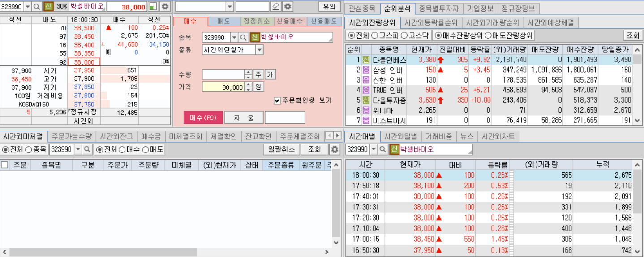Open gear settings next to 조회 in unfilled orders
This screenshot has height=257, width=644.
pyautogui.click(x=335, y=149)
